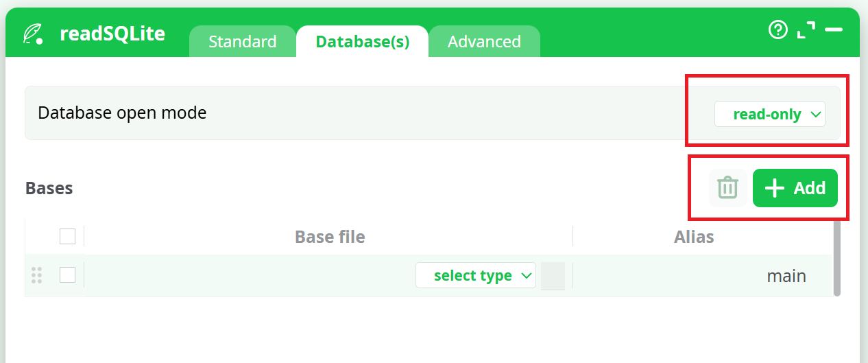Viewport: 868px width, 363px height.
Task: Click the trash can delete icon
Action: 727,187
